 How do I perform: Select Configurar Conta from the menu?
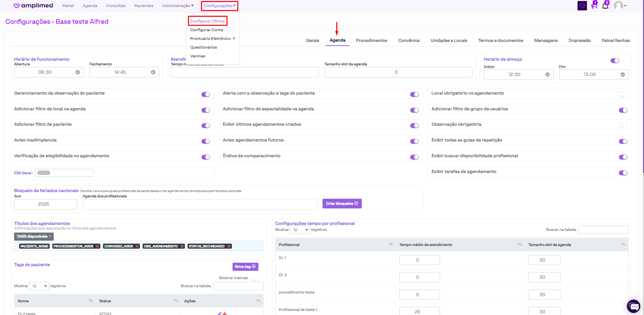(206, 30)
